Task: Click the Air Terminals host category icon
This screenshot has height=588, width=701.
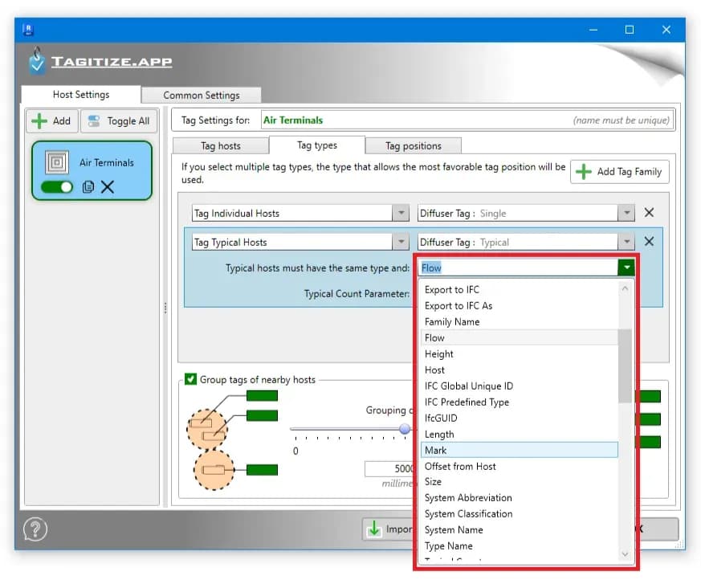Action: pos(57,162)
